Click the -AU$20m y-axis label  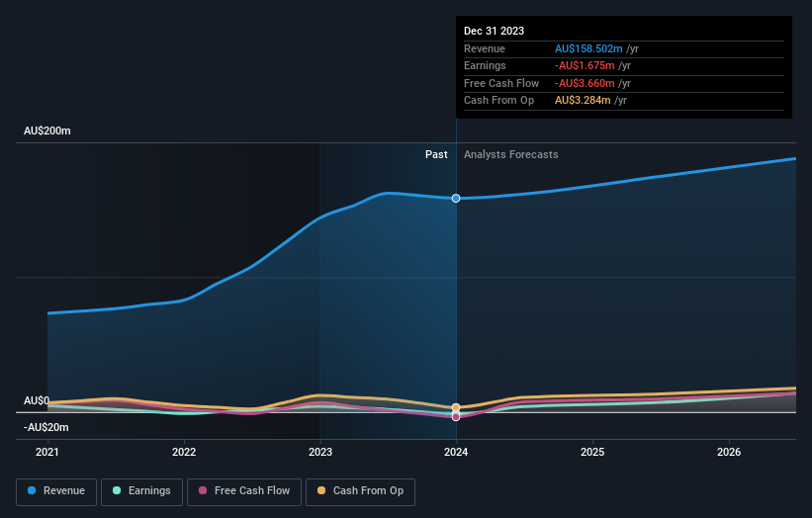pos(46,427)
